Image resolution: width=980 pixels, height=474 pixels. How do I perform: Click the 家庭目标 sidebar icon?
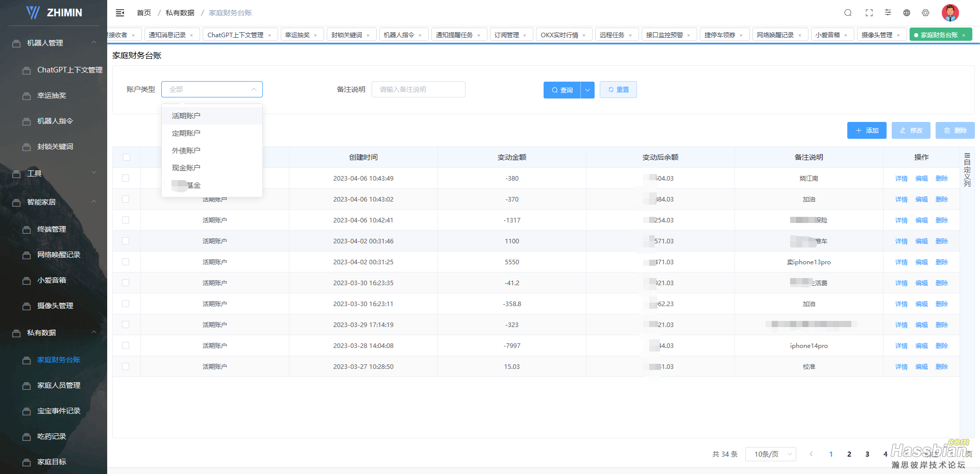27,462
